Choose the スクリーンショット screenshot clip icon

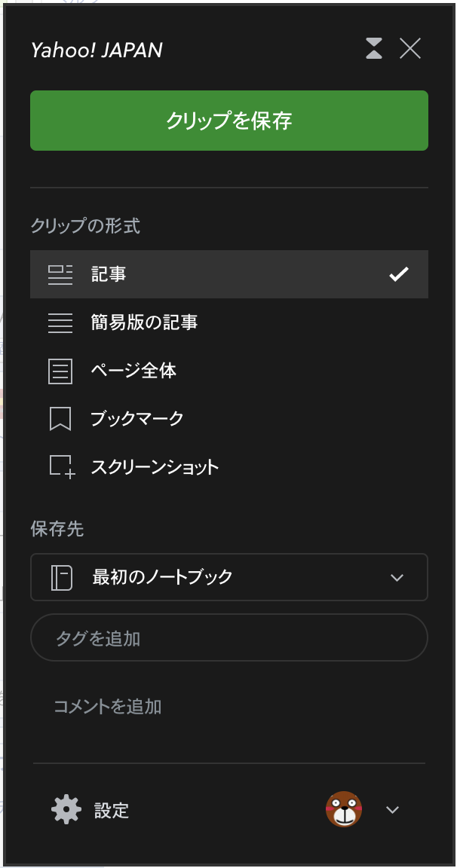tap(60, 466)
